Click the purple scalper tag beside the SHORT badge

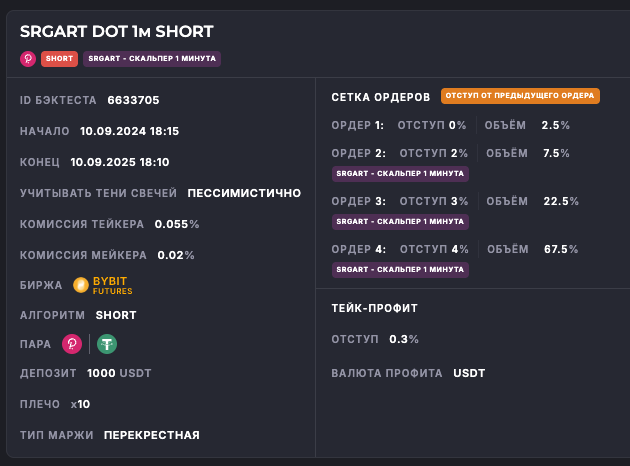[x=152, y=59]
